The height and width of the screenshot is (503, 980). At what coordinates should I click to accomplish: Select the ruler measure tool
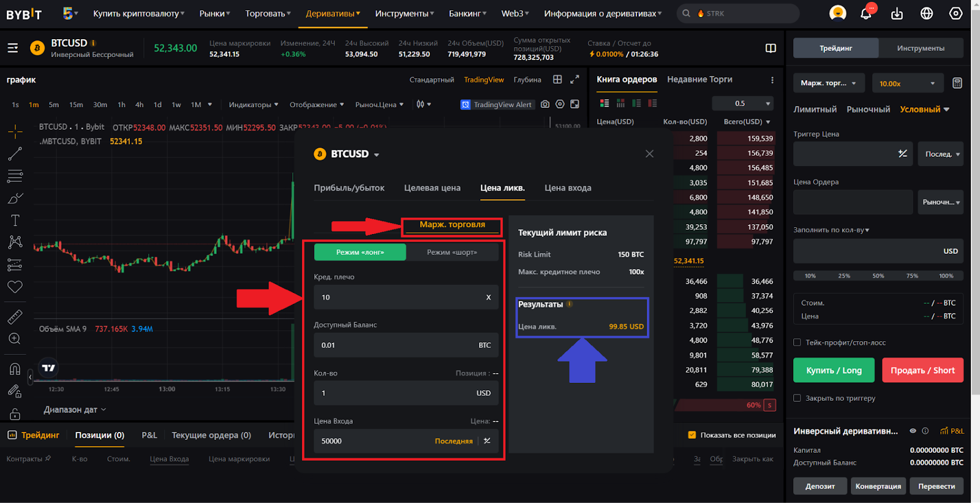tap(15, 317)
